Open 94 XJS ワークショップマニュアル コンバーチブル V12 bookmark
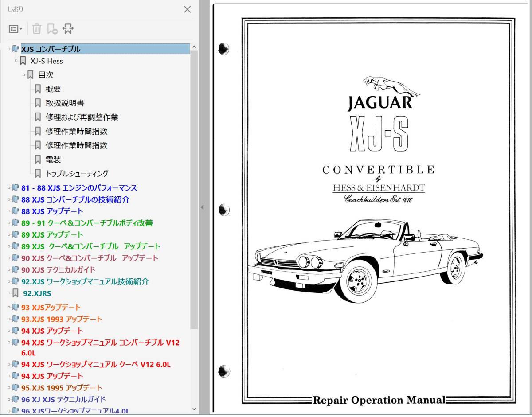This screenshot has width=532, height=417. coord(100,347)
